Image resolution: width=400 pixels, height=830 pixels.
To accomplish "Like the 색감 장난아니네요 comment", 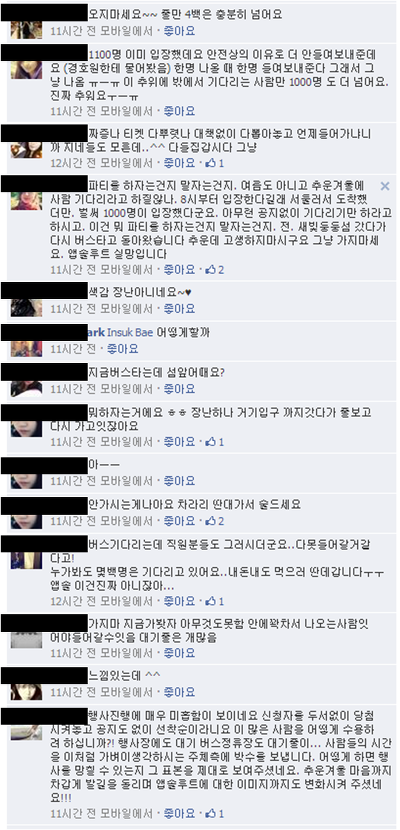I will coord(179,309).
